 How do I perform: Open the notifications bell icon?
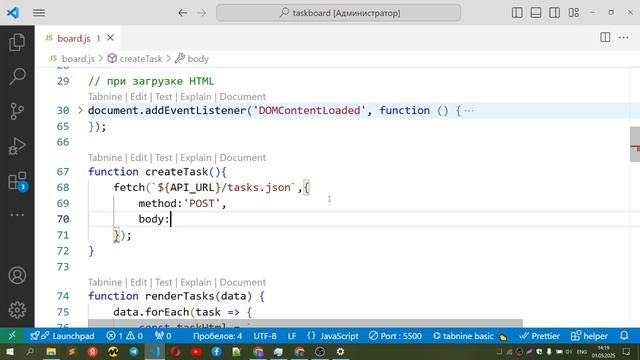coord(624,336)
